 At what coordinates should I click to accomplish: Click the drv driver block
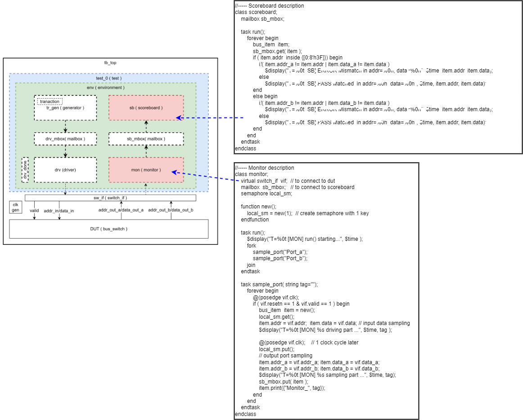coord(65,170)
